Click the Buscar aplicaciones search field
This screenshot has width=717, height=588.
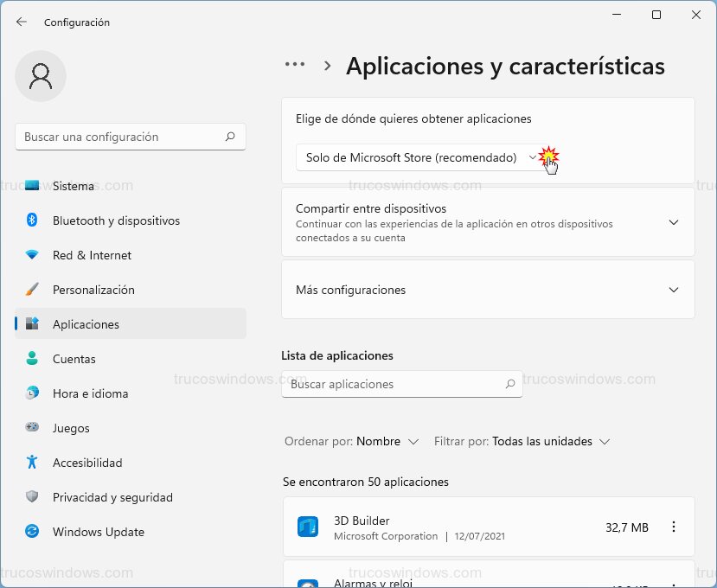pos(402,384)
